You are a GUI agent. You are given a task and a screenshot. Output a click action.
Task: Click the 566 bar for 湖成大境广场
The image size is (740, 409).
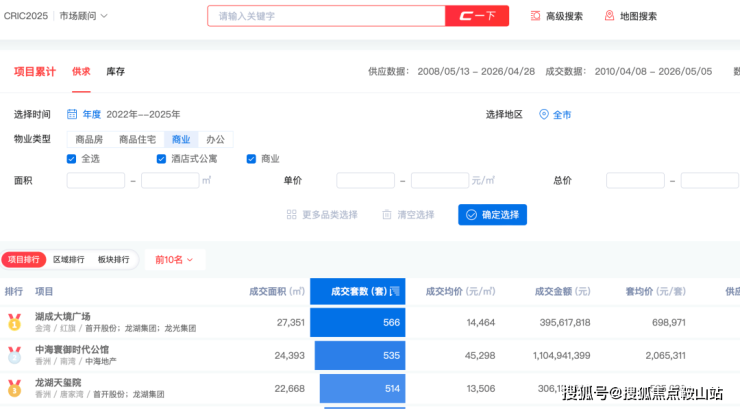358,322
